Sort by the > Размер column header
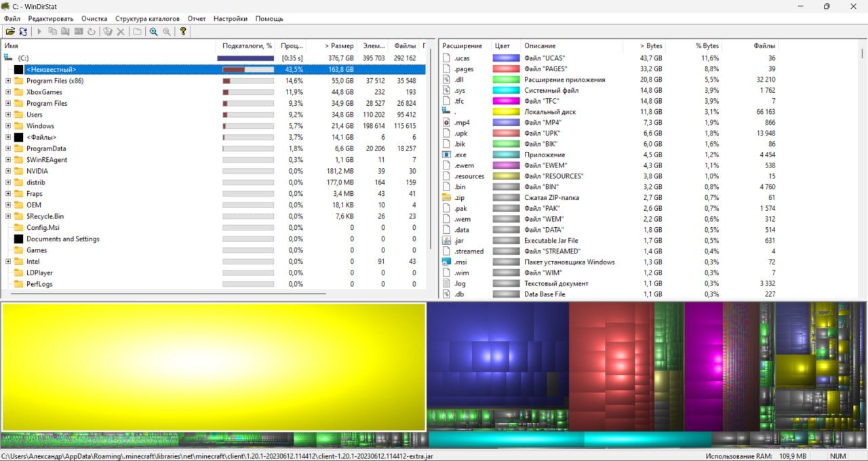 [332, 46]
